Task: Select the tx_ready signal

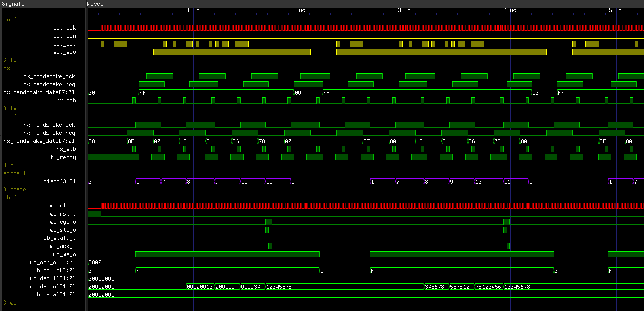Action: 63,157
